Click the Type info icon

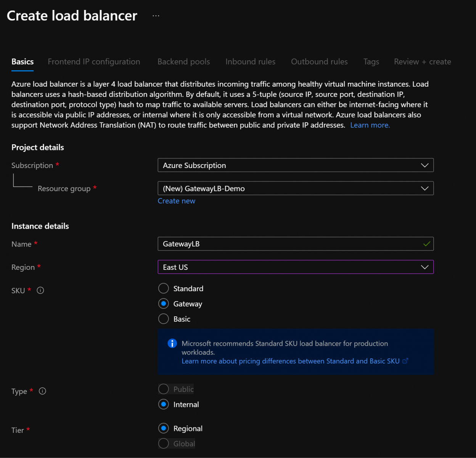(x=42, y=391)
